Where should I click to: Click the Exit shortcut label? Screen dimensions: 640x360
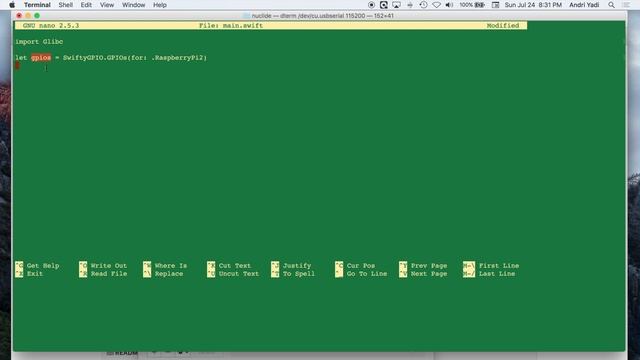tap(35, 273)
